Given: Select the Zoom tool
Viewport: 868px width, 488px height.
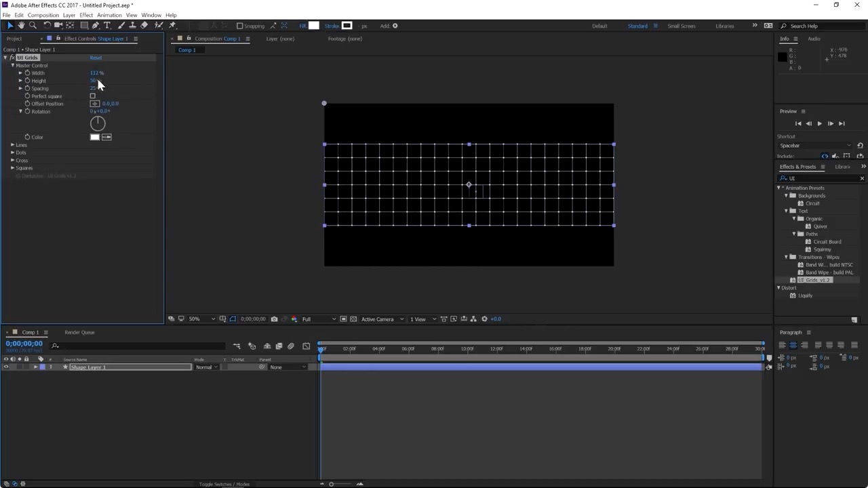Looking at the screenshot, I should [x=33, y=26].
